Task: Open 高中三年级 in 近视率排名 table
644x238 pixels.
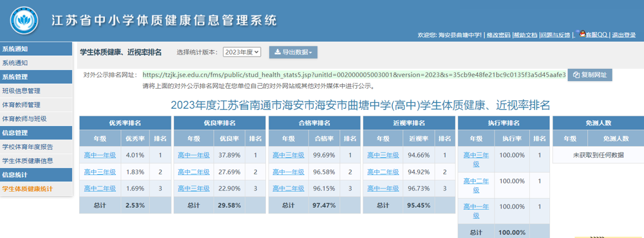Action: pos(383,155)
